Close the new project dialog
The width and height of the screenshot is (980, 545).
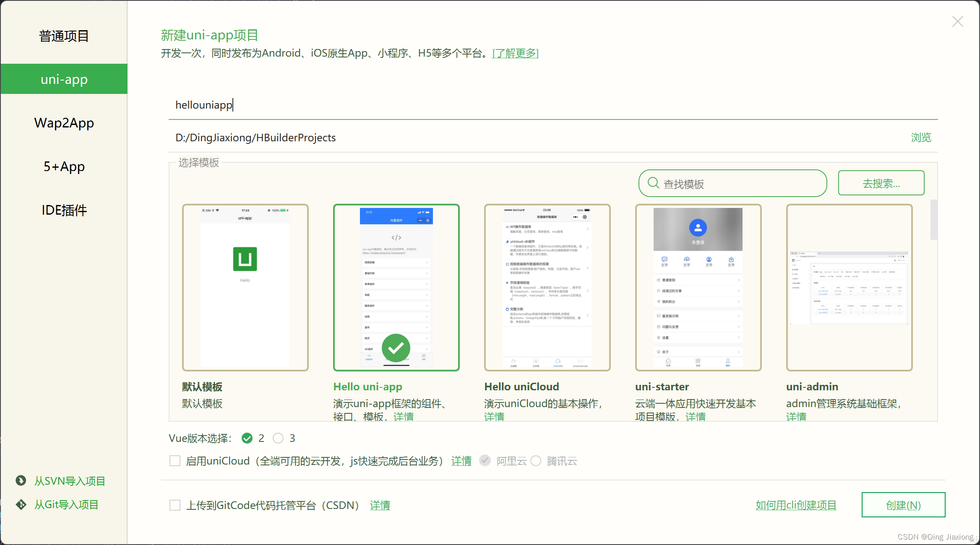pos(957,21)
